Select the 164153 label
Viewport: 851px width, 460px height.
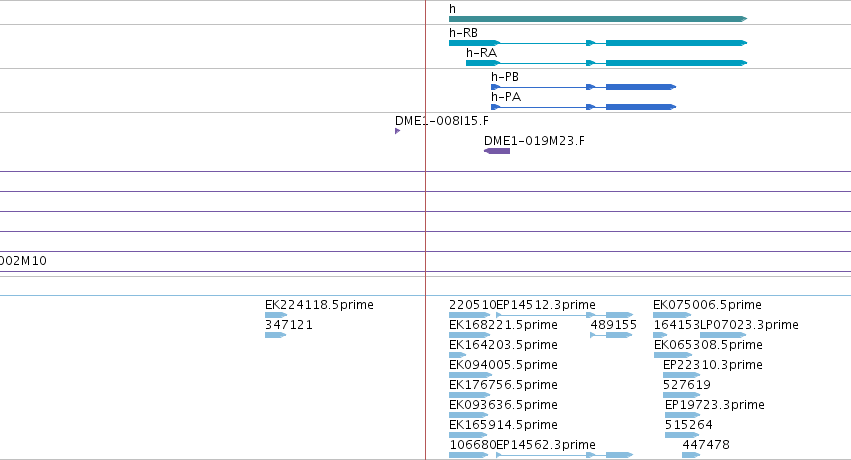click(x=676, y=325)
